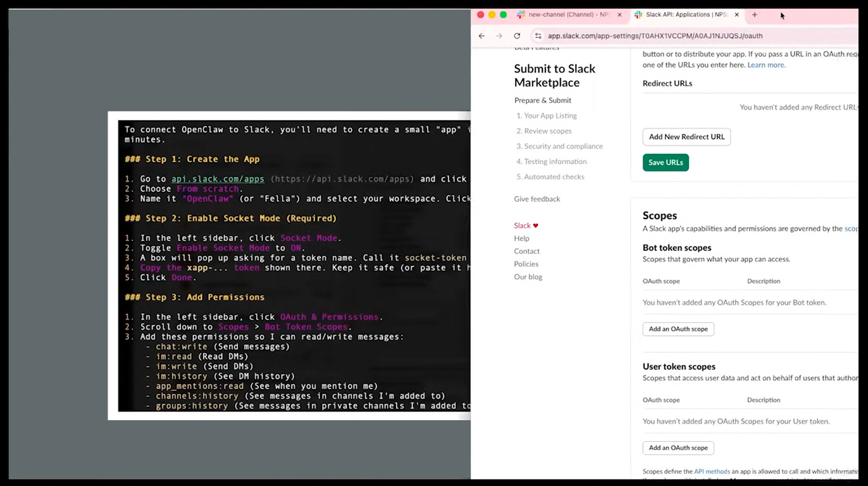
Task: Open a new browser tab
Action: click(754, 15)
